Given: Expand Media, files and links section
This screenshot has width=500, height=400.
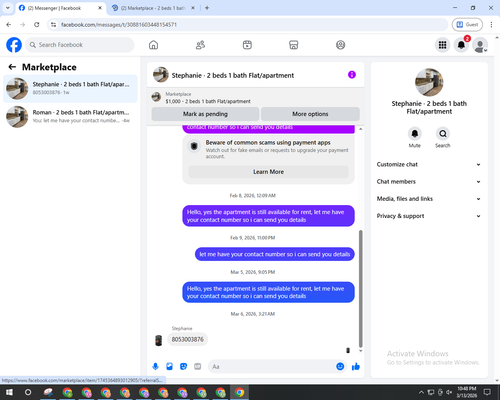Looking at the screenshot, I should click(429, 199).
